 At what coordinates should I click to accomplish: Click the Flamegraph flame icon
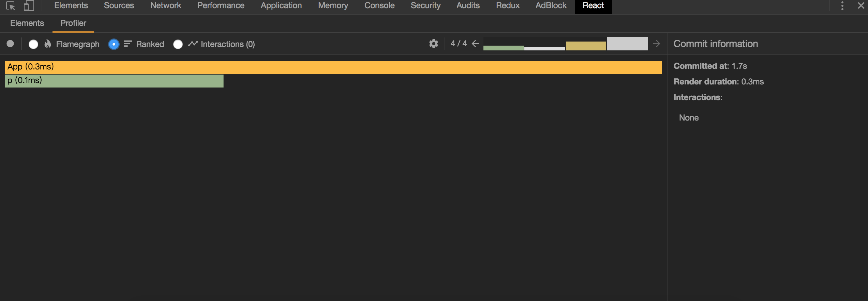[48, 44]
